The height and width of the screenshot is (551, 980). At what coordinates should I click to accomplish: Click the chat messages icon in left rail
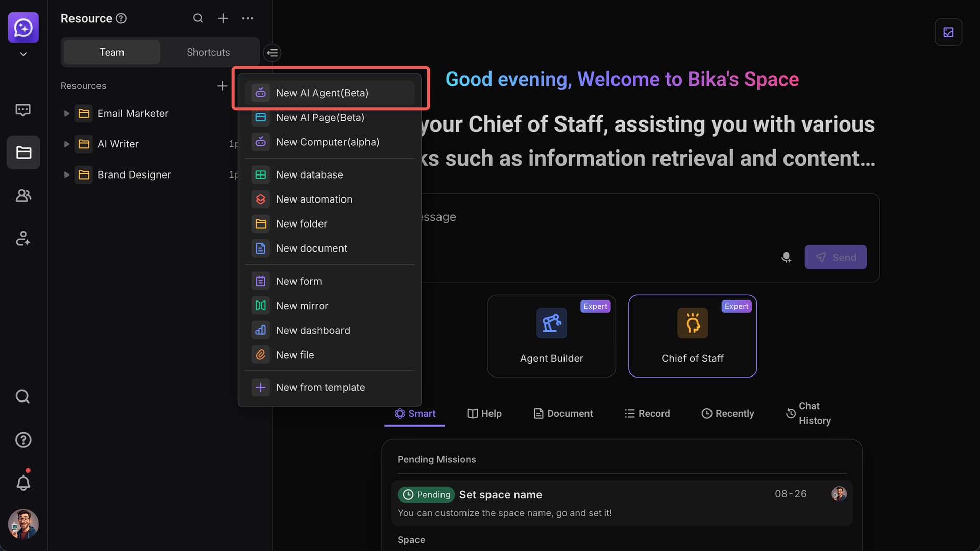point(23,110)
